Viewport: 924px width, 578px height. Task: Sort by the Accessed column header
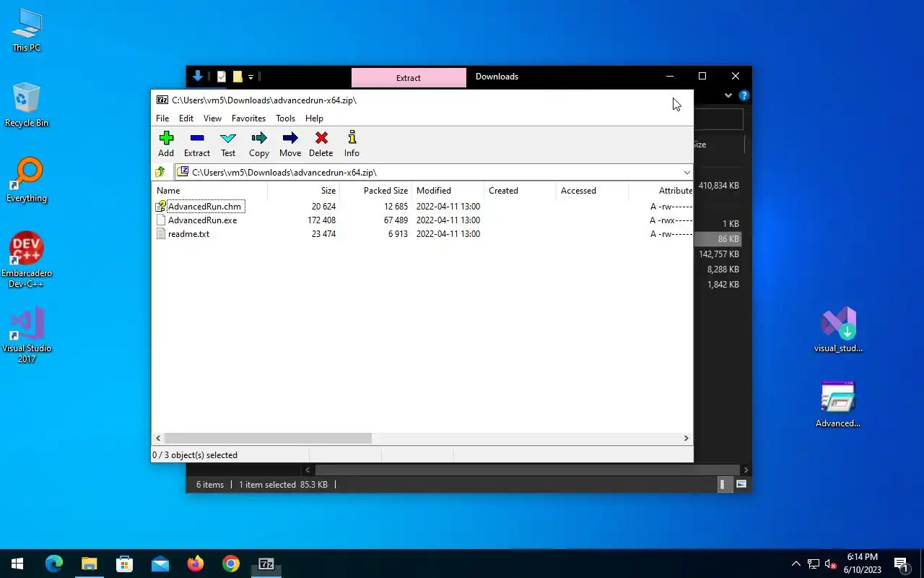click(592, 191)
